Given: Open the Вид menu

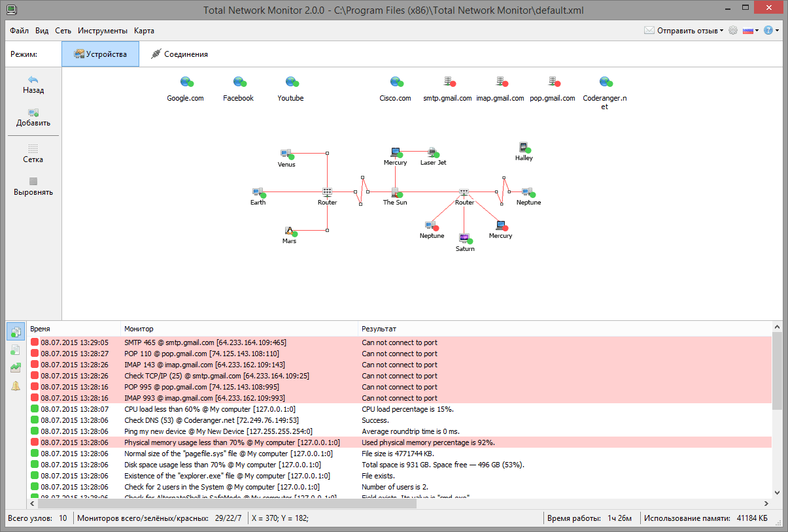Looking at the screenshot, I should (x=42, y=30).
